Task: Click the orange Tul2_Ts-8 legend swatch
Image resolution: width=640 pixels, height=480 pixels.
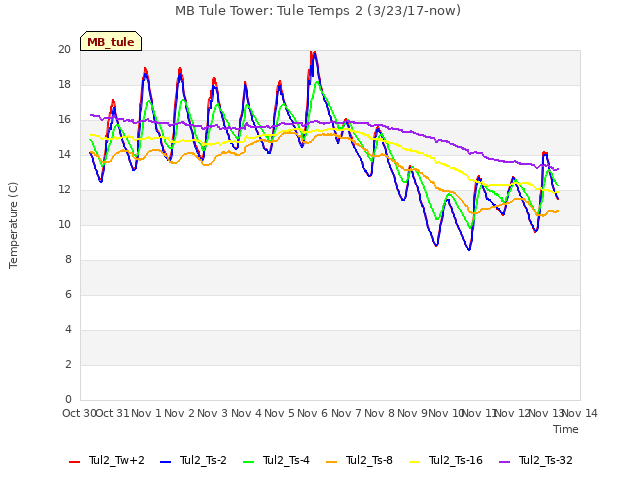Action: pyautogui.click(x=331, y=462)
